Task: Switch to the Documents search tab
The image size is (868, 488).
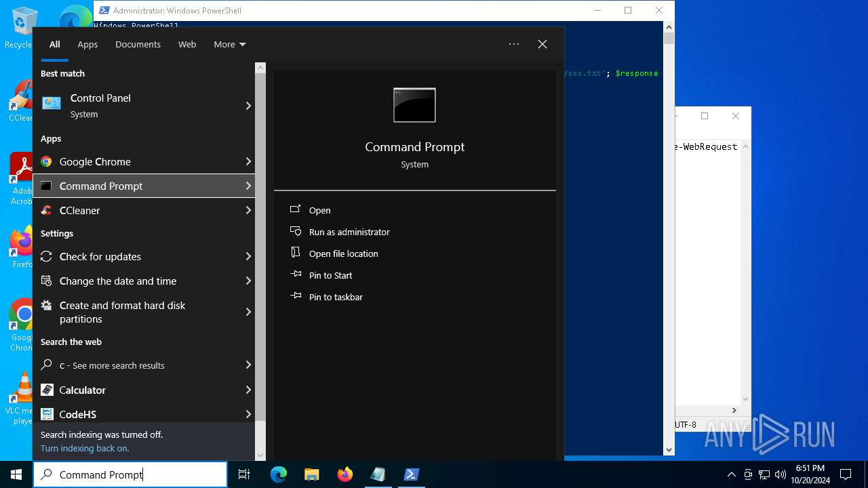Action: point(138,44)
